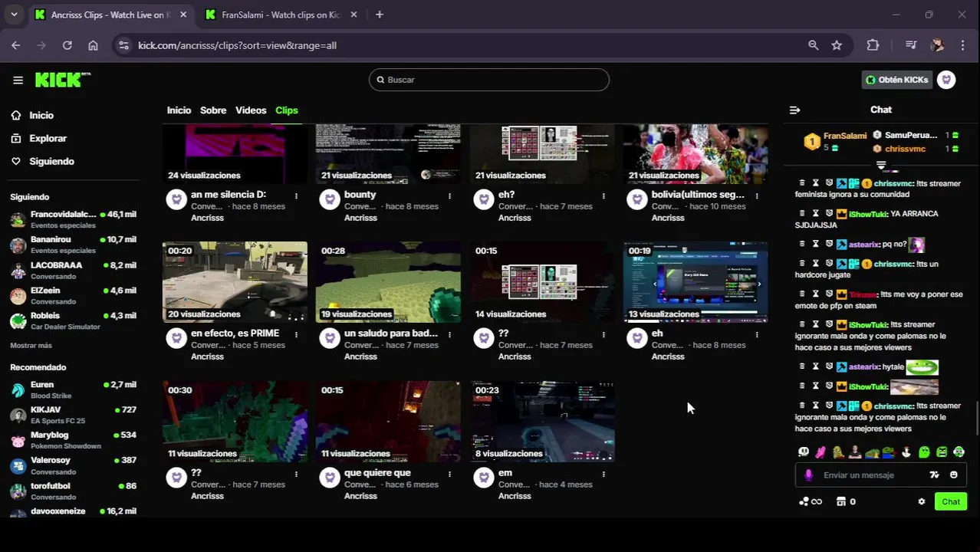Screen dimensions: 980x552
Task: Go to browser home page icon
Action: [x=93, y=45]
